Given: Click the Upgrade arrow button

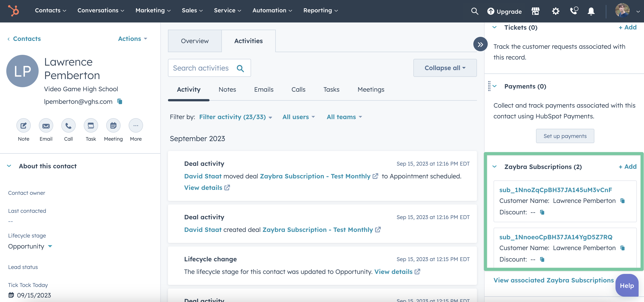Looking at the screenshot, I should coord(504,11).
